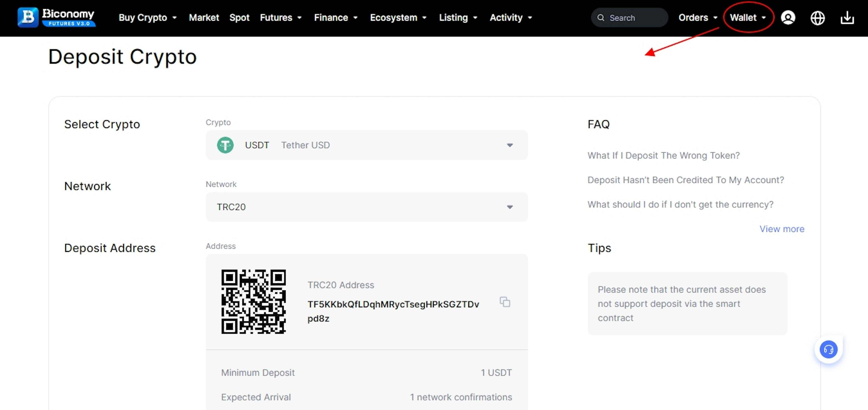Screen dimensions: 868x410
Task: Select the TRC20 address text
Action: point(393,311)
